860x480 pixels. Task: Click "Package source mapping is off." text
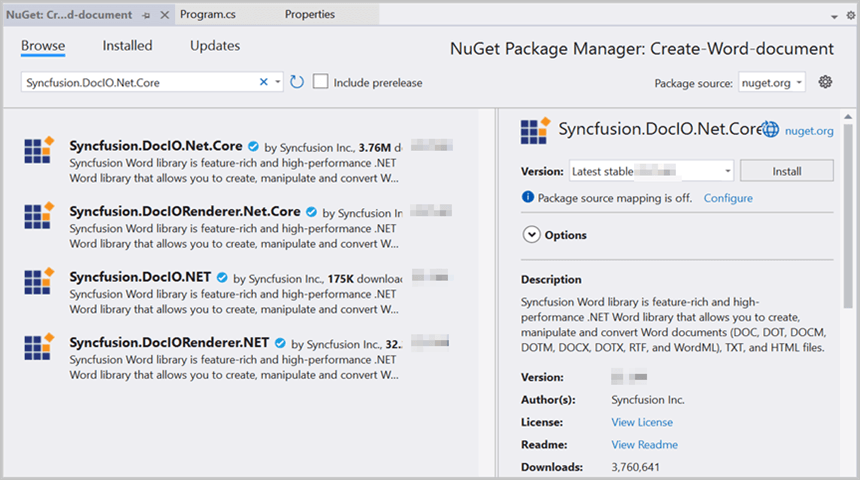click(x=615, y=198)
